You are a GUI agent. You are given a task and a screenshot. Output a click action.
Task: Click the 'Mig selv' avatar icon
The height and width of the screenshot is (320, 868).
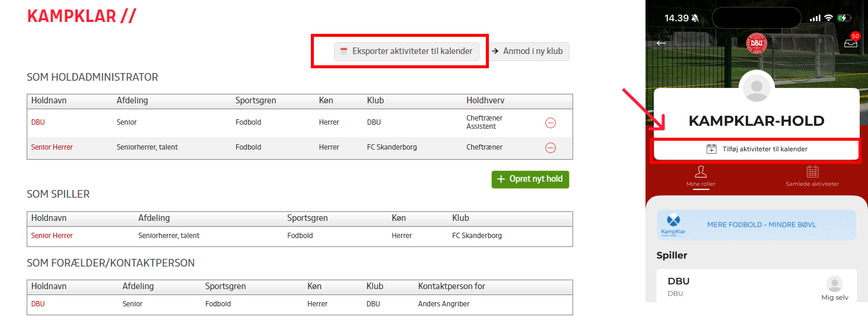(x=834, y=284)
